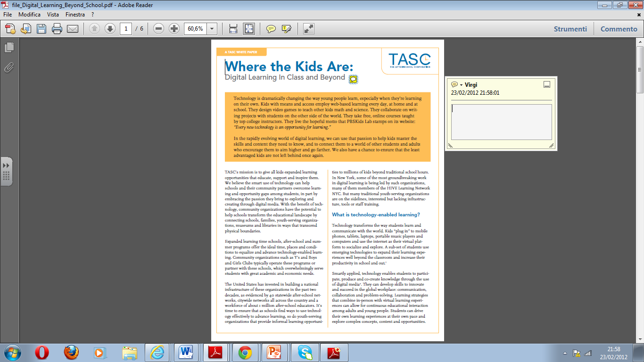
Task: Open the ? help menu
Action: click(x=93, y=15)
